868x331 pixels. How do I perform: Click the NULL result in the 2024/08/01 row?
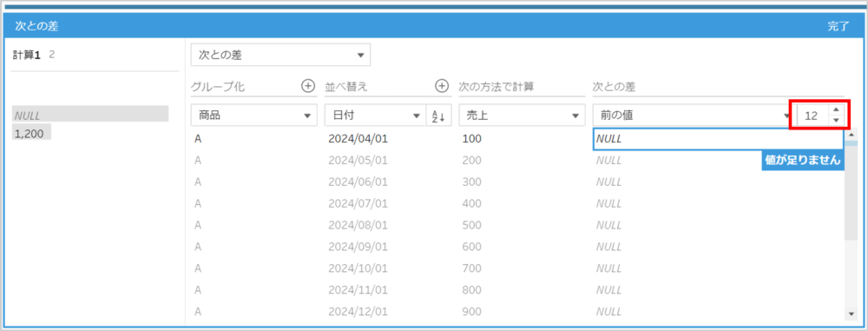[x=609, y=225]
